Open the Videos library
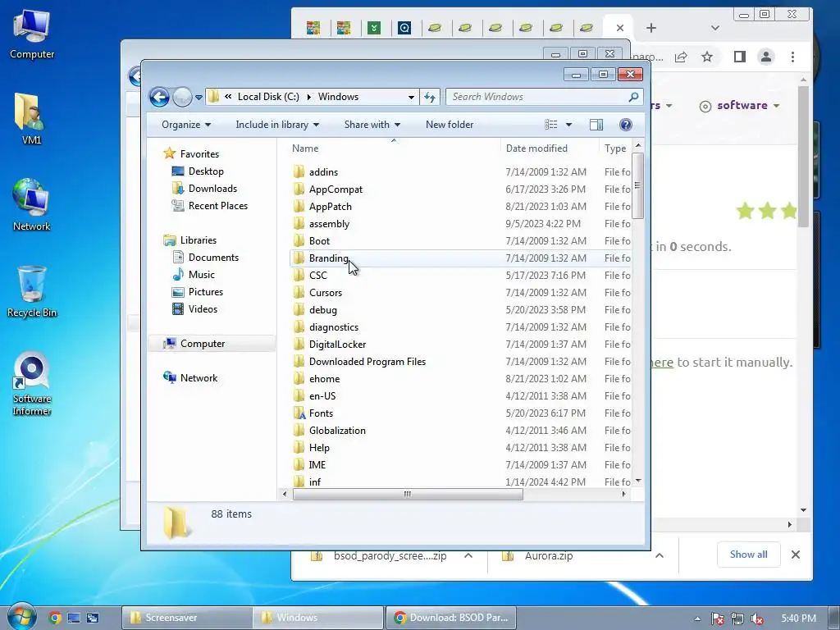The width and height of the screenshot is (840, 630). tap(203, 309)
